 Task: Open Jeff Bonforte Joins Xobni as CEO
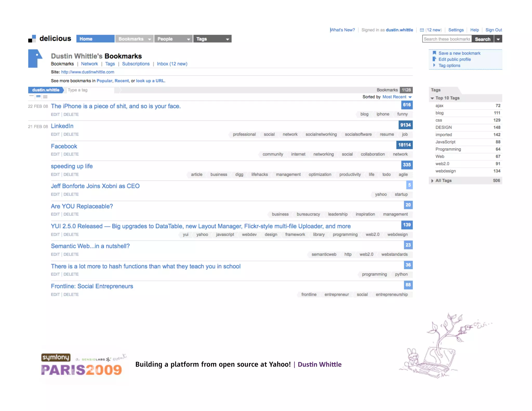pos(95,186)
